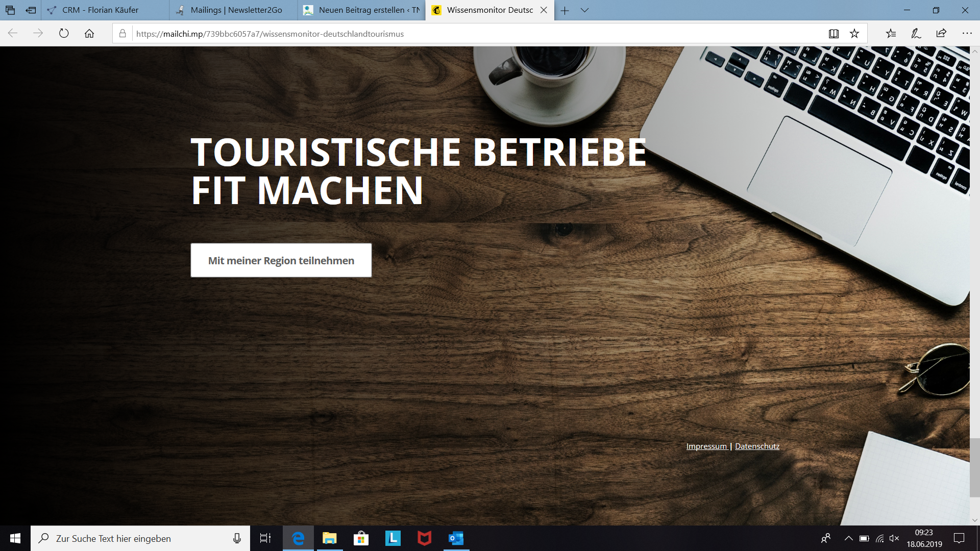Expand the tab previews chevron
The image size is (980, 551).
[x=585, y=10]
